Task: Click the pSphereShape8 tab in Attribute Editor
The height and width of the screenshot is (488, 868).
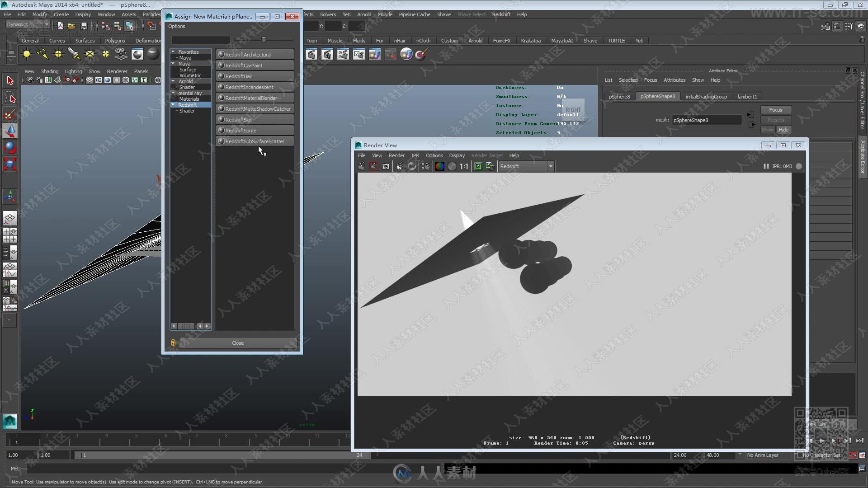Action: point(656,97)
